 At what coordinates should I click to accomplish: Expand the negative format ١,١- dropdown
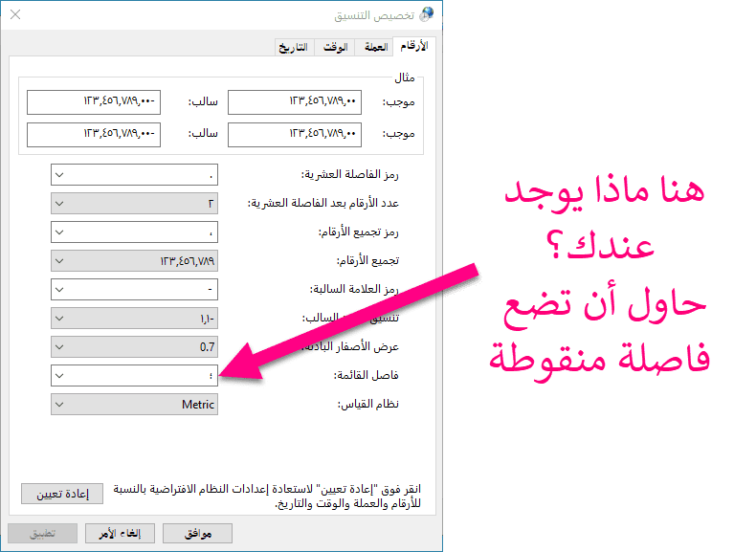coord(59,319)
